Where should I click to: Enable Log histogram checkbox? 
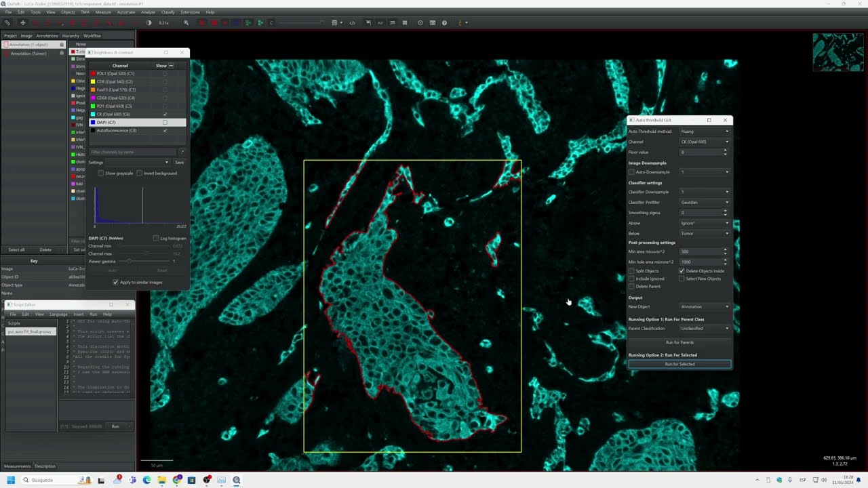point(156,238)
